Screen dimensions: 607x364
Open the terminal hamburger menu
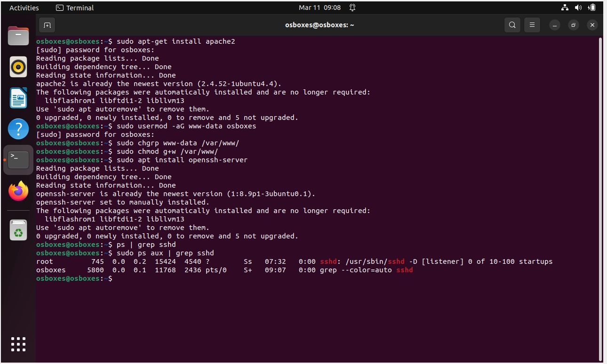(532, 25)
